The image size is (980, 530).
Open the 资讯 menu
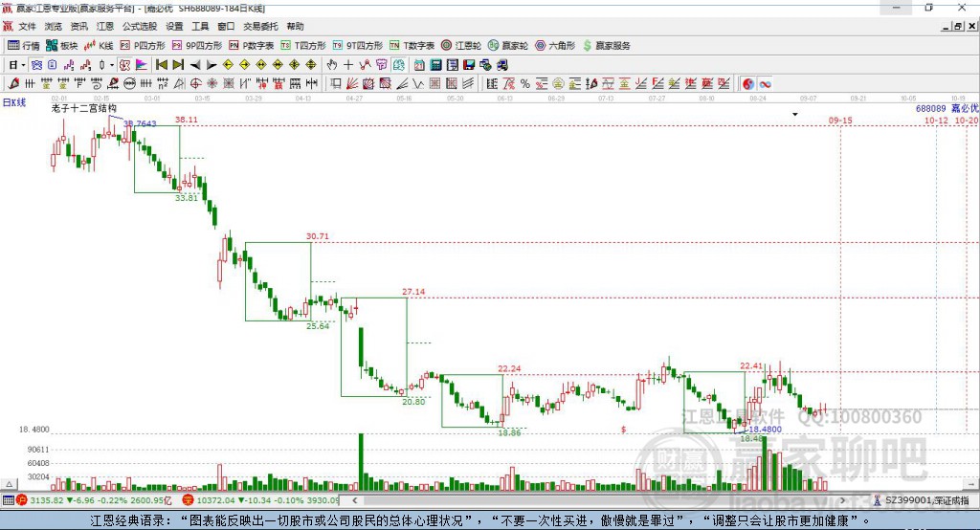(x=78, y=26)
